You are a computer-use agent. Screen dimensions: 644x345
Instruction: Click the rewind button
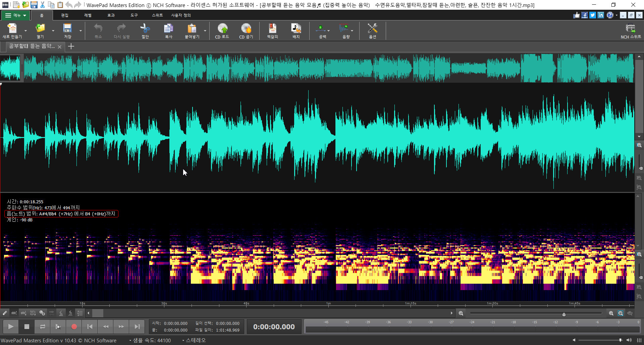pyautogui.click(x=106, y=327)
